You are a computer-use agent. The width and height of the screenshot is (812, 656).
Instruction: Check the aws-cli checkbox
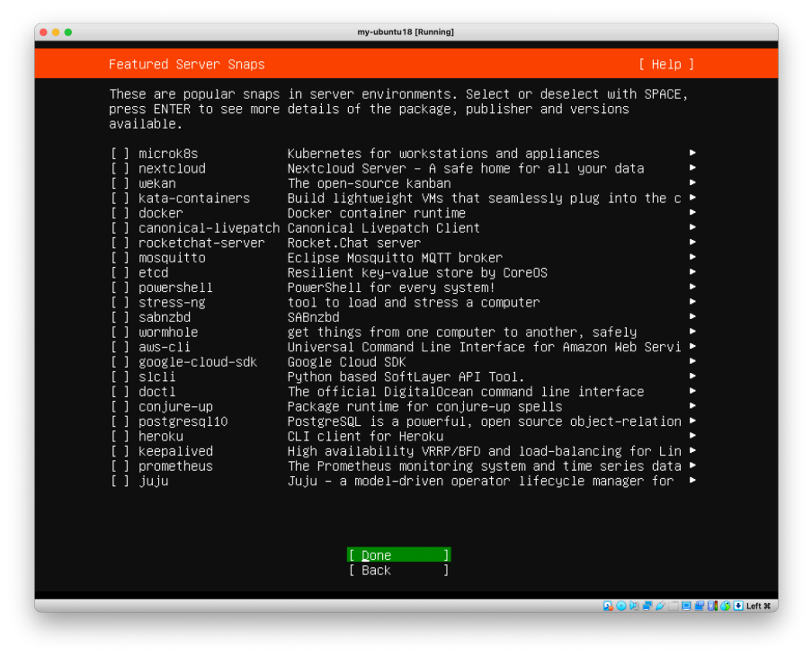click(120, 347)
